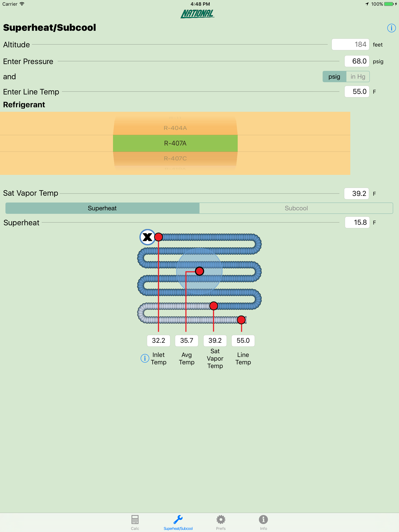399x532 pixels.
Task: Choose R-407C in refrigerant picker
Action: (x=175, y=158)
